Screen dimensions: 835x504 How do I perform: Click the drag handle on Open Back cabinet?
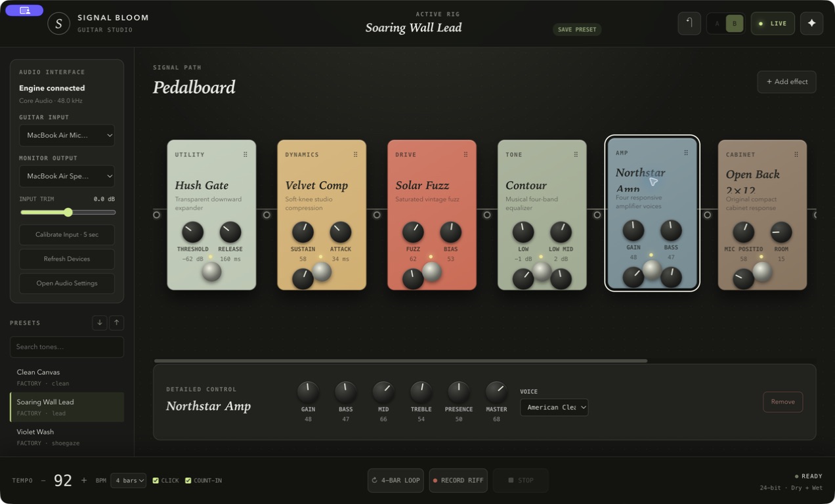click(796, 155)
